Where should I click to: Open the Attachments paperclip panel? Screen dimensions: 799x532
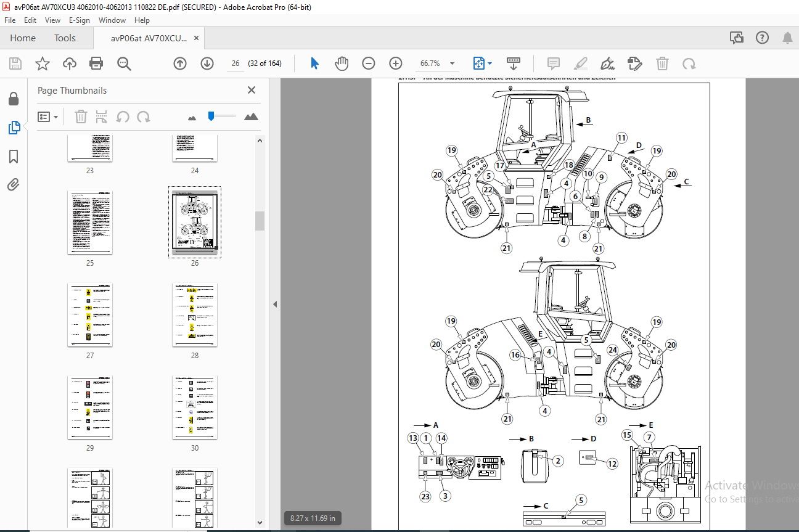click(14, 184)
